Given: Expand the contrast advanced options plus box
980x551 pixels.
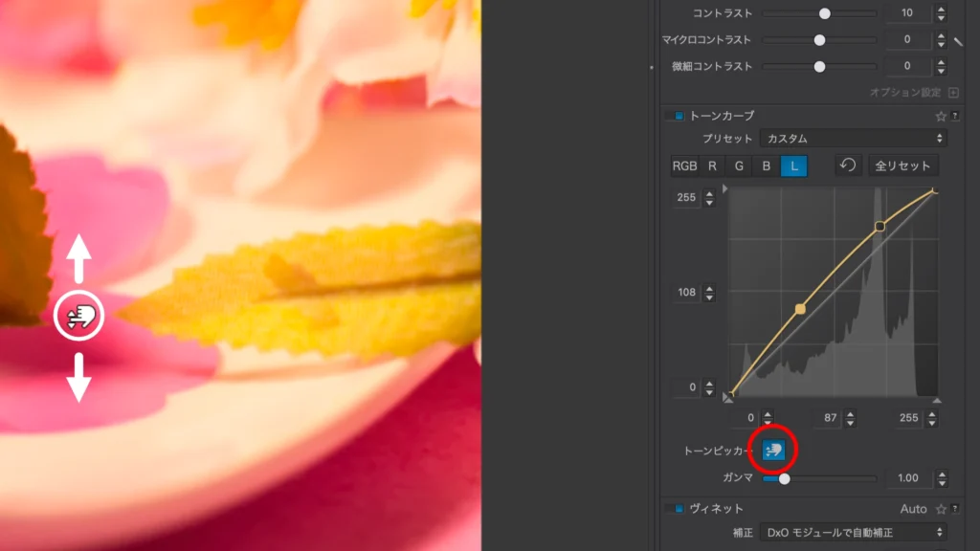Looking at the screenshot, I should tap(952, 93).
